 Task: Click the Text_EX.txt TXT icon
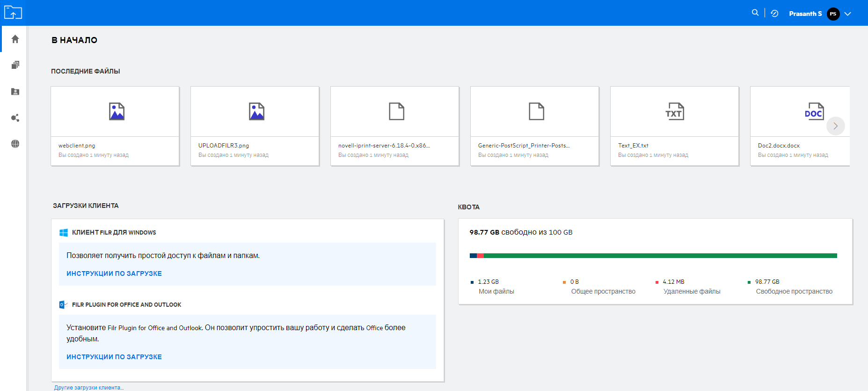click(675, 111)
